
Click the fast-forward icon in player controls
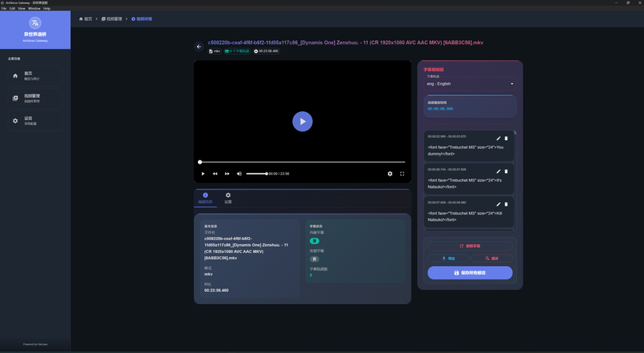point(227,173)
